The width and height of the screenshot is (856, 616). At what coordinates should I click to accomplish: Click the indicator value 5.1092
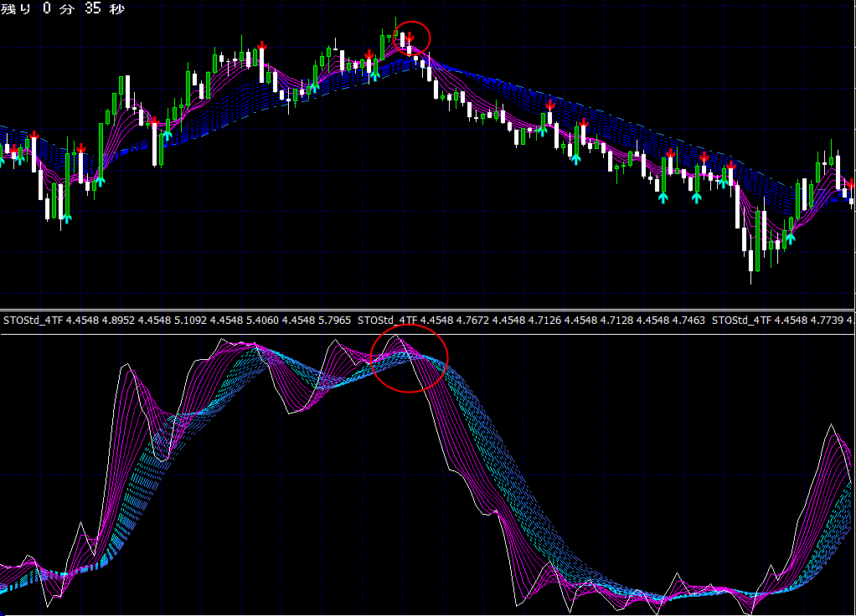click(190, 321)
